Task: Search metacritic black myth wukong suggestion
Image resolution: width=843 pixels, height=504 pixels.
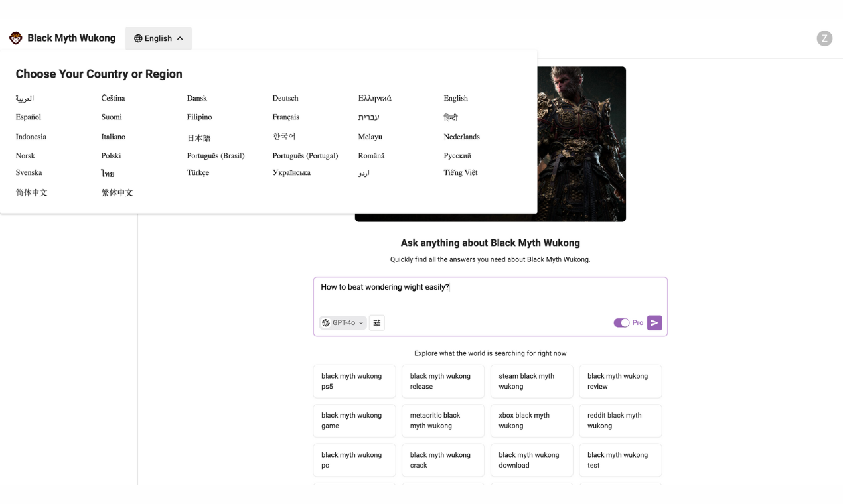Action: pos(443,420)
